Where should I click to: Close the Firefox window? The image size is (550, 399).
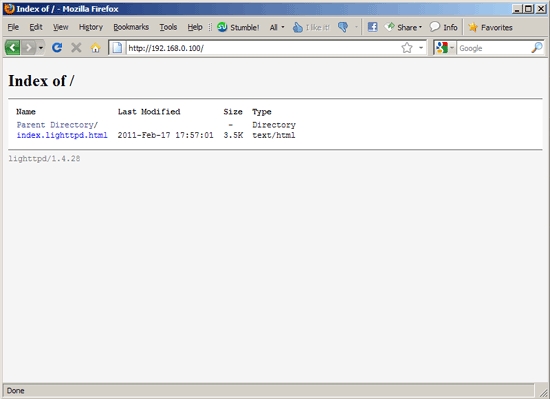pos(541,9)
